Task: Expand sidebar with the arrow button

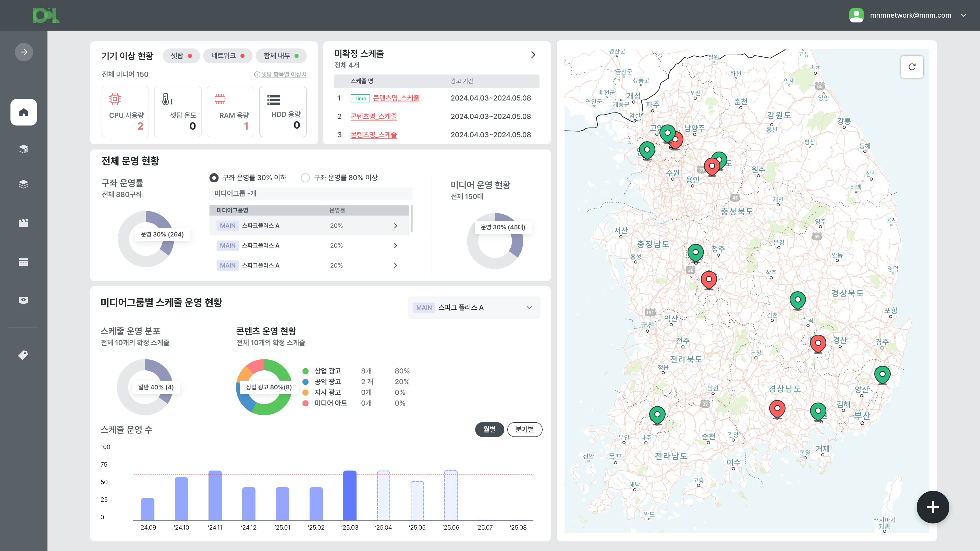Action: pyautogui.click(x=23, y=52)
